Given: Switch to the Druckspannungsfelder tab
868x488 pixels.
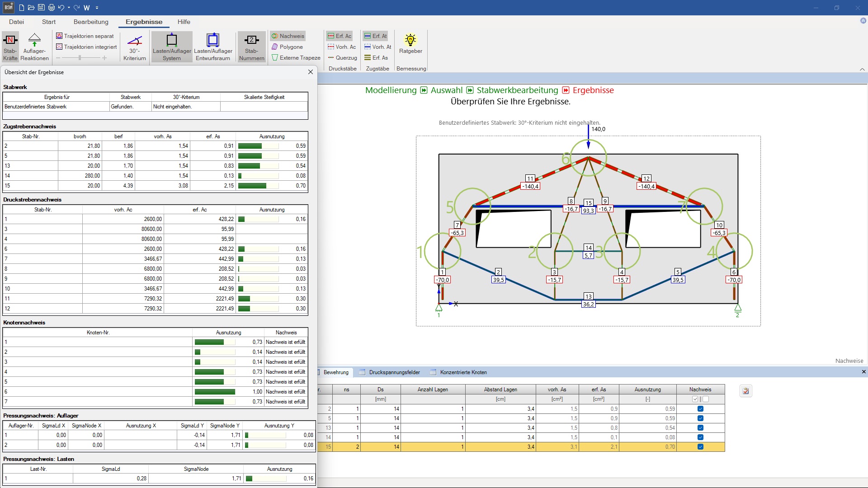Looking at the screenshot, I should pos(394,372).
